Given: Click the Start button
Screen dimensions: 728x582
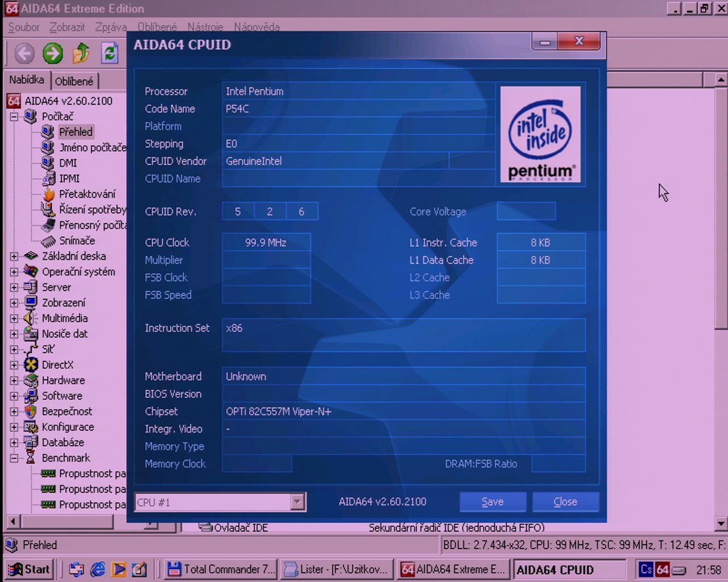Looking at the screenshot, I should pyautogui.click(x=30, y=569).
